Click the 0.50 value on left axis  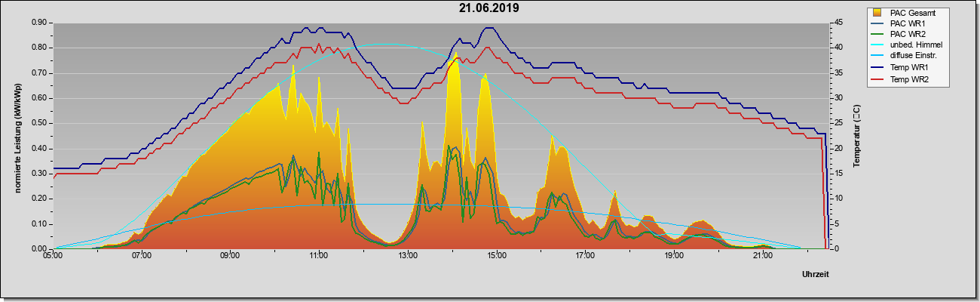point(39,123)
